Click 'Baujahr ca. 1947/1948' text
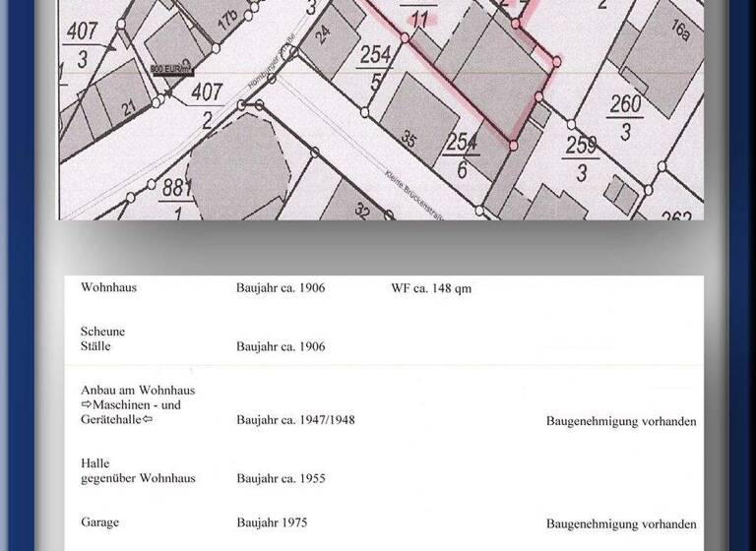The height and width of the screenshot is (551, 756). 295,420
